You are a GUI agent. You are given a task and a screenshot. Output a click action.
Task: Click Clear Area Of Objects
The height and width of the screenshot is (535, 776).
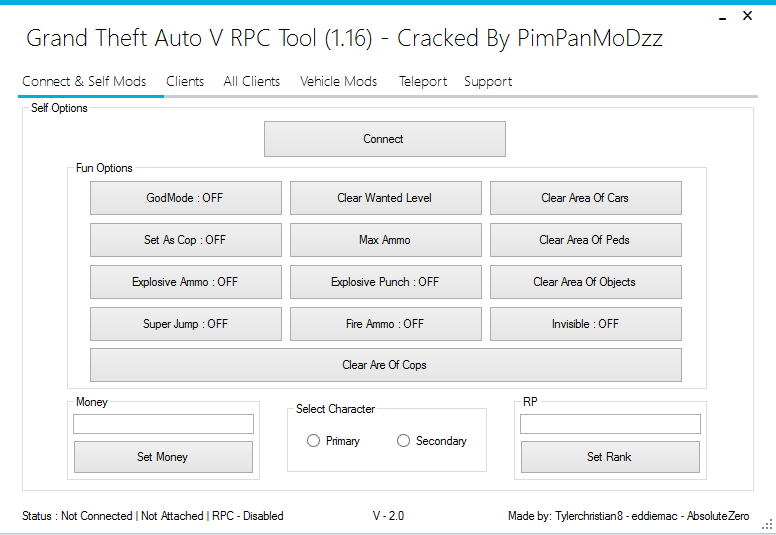click(585, 282)
